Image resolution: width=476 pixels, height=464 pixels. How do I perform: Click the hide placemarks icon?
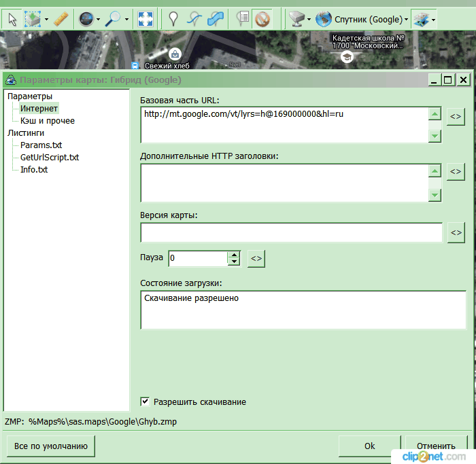(262, 18)
